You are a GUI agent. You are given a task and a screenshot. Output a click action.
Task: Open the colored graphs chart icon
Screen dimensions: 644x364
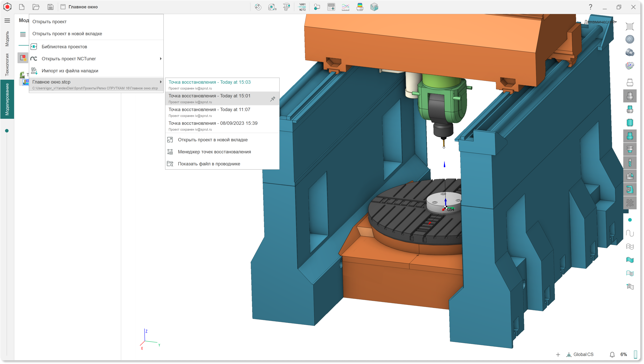(346, 7)
